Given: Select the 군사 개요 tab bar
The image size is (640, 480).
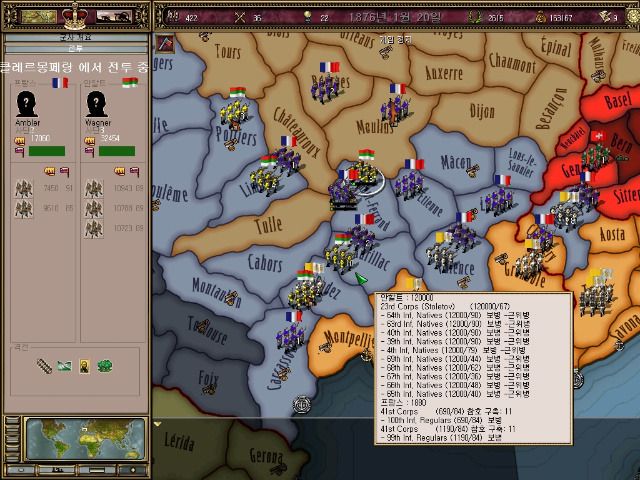Looking at the screenshot, I should tap(76, 38).
